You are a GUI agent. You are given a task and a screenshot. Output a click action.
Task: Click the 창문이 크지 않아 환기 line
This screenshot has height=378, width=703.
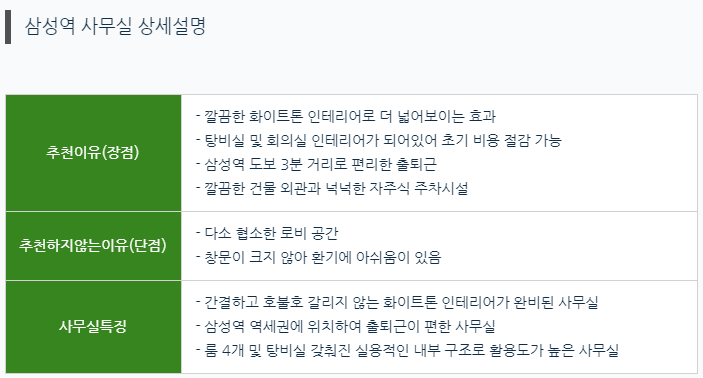[x=318, y=257]
